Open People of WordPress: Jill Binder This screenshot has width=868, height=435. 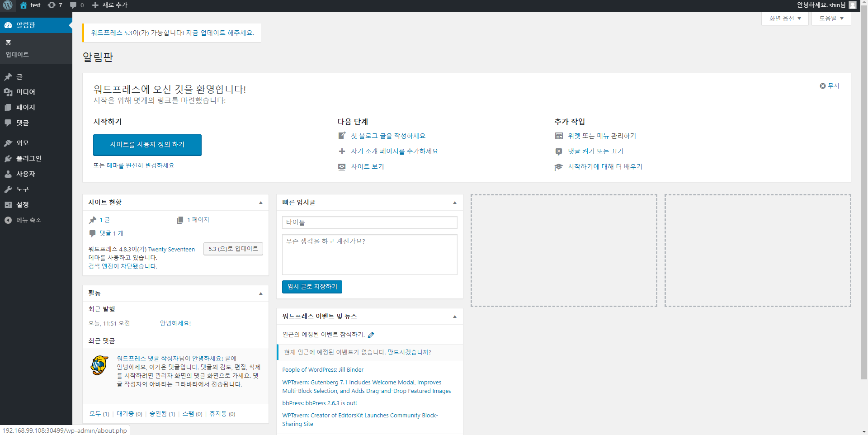pos(323,370)
